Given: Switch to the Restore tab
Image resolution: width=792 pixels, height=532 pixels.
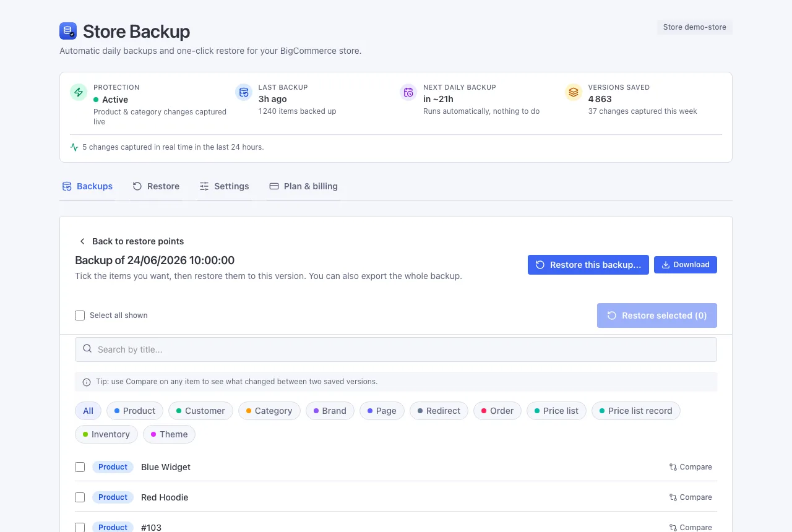Looking at the screenshot, I should click(156, 186).
